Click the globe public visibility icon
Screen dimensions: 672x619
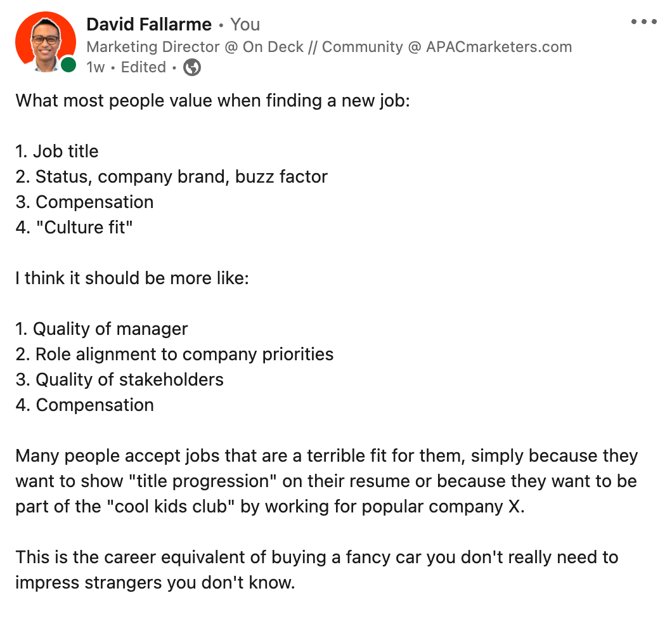click(x=192, y=67)
